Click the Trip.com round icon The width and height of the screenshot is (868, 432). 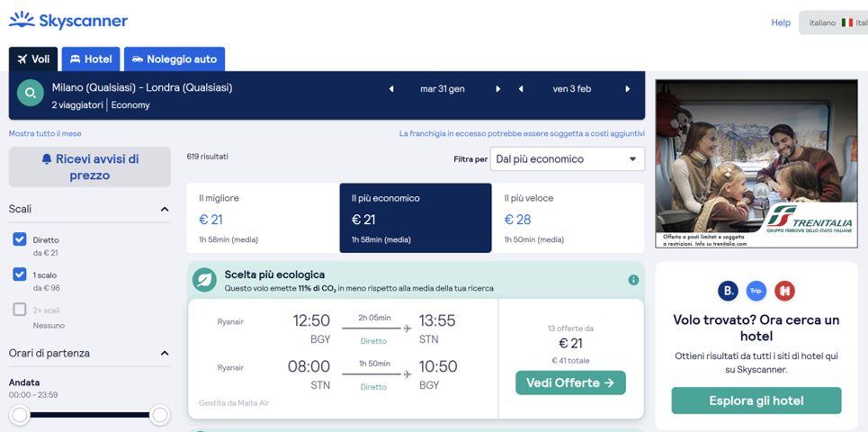(x=756, y=291)
